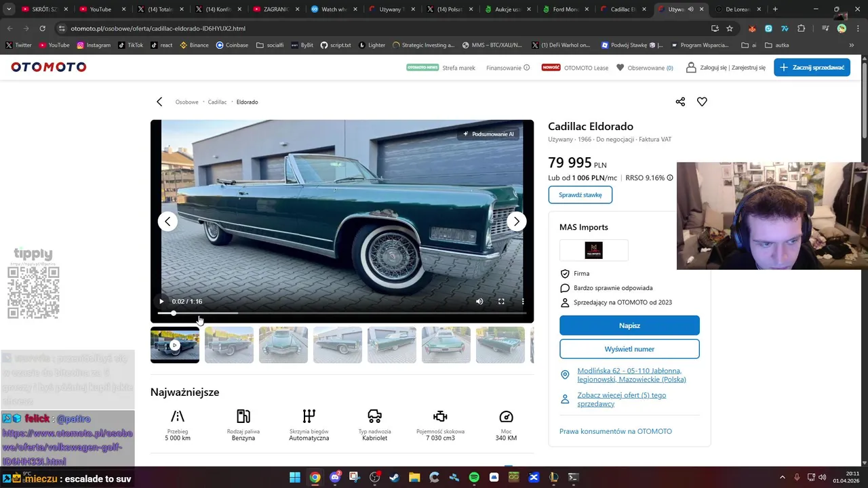
Task: Open Discord from taskbar
Action: click(335, 477)
